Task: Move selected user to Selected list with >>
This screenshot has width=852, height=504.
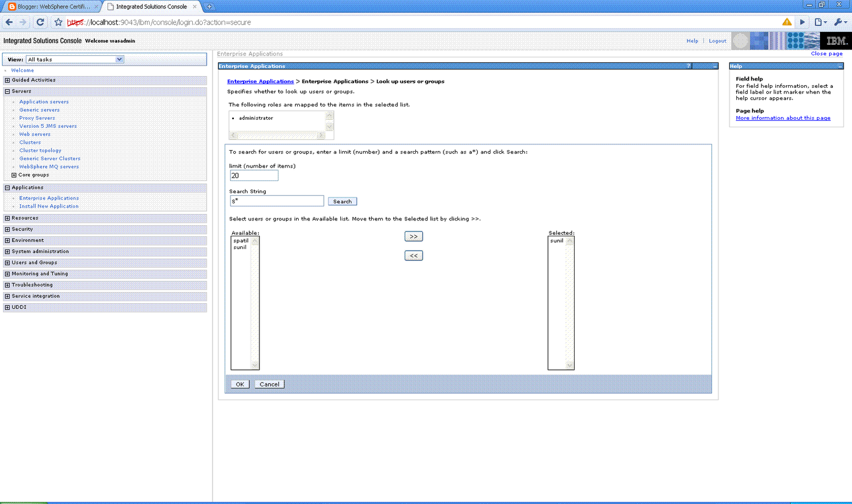Action: pyautogui.click(x=414, y=236)
